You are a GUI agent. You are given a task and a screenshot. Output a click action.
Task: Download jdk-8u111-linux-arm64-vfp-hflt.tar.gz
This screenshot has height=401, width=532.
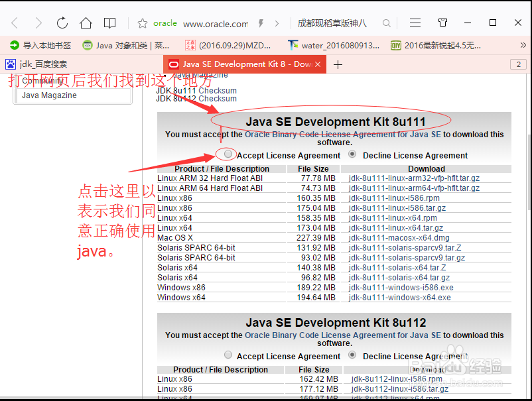tap(414, 188)
